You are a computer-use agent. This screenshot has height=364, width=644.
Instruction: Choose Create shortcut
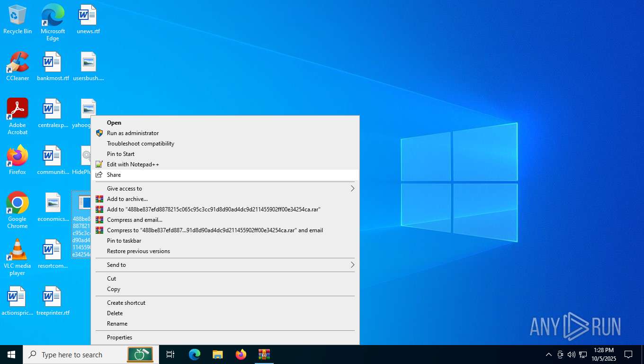point(225,303)
